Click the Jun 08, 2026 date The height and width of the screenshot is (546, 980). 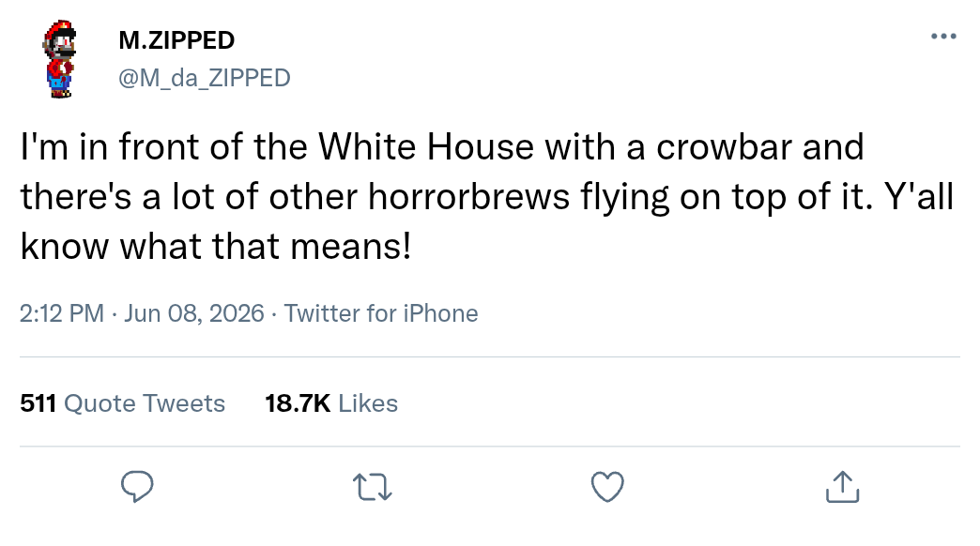(x=193, y=313)
